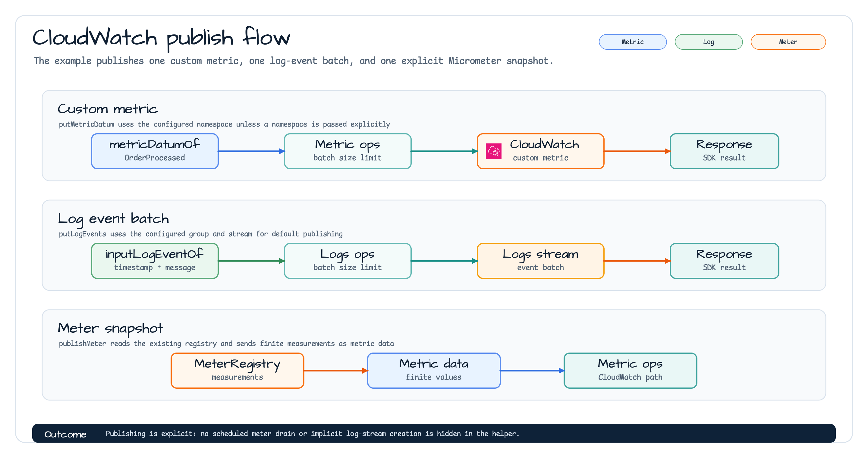Click the Outcome label in the dark bar
Screen dimensions: 868x458
point(65,434)
